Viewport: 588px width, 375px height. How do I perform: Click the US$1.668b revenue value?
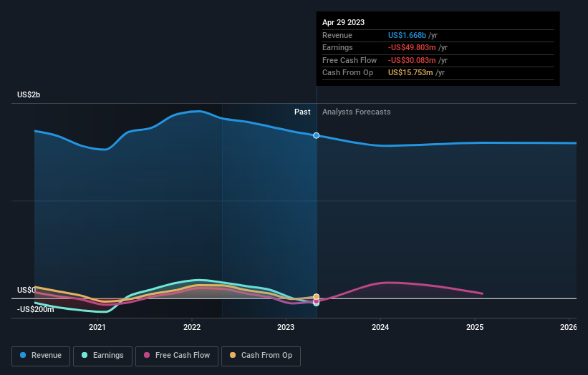[x=407, y=35]
